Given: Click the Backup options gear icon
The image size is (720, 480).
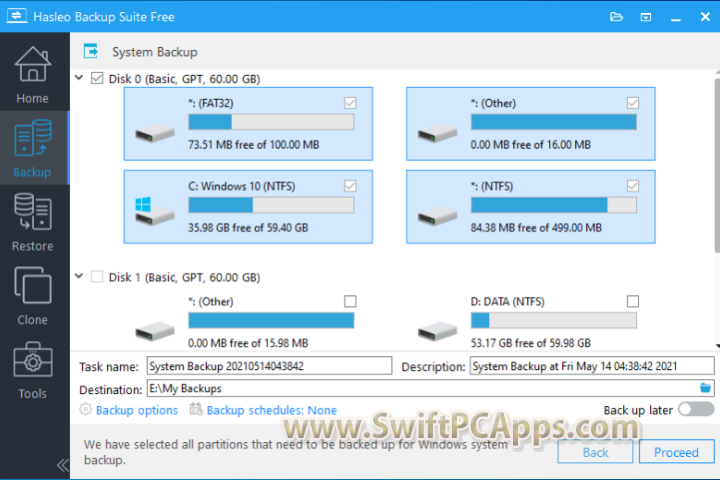Looking at the screenshot, I should 85,409.
